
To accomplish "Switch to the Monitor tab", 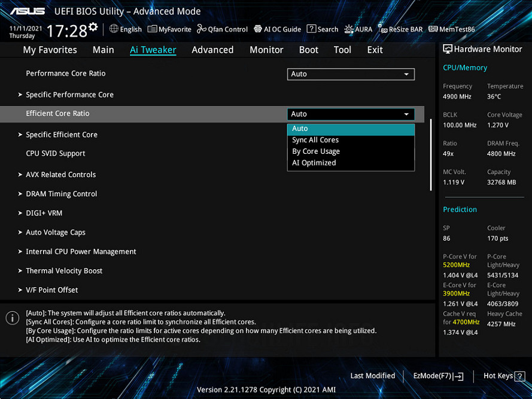I will point(266,50).
